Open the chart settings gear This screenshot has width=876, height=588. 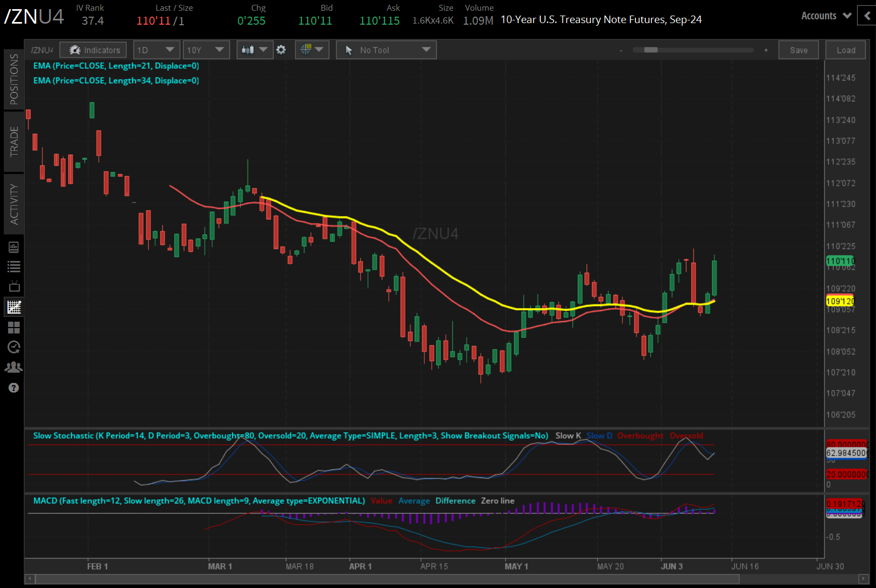tap(281, 50)
